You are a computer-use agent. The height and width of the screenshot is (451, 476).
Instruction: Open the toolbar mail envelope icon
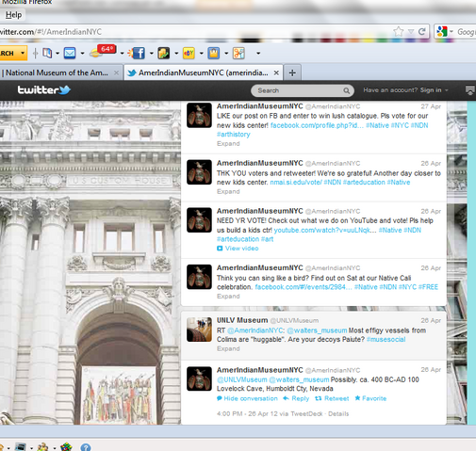coord(70,53)
